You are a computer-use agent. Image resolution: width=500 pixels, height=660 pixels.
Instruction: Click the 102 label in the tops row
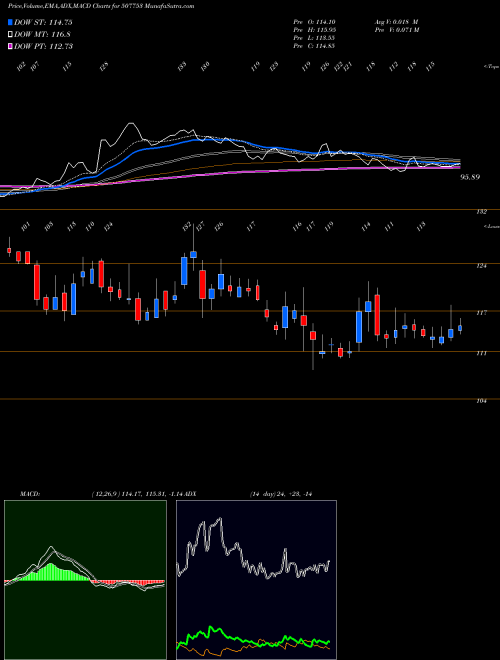point(21,66)
